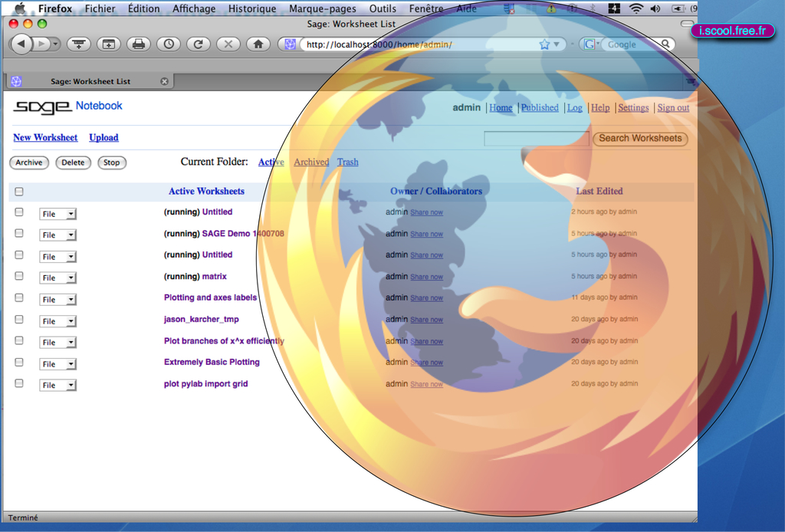Open the Trash folder link
Screen dimensions: 785x532
[347, 162]
